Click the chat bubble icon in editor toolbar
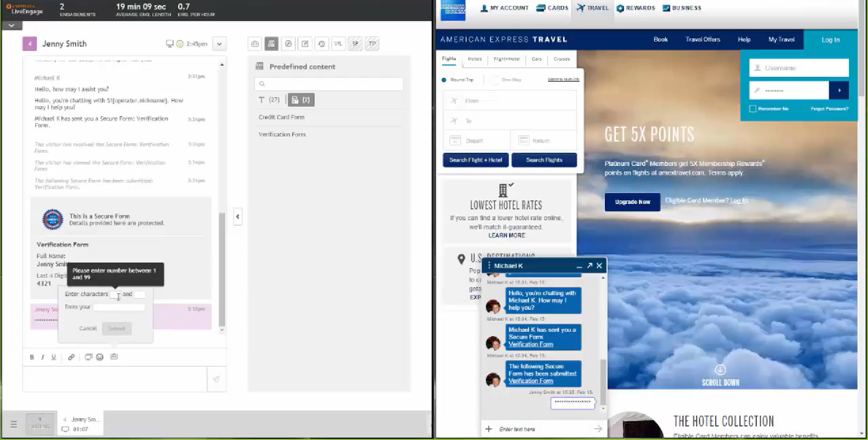 [x=88, y=357]
